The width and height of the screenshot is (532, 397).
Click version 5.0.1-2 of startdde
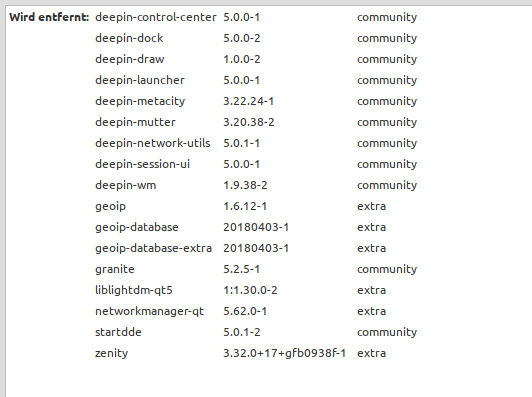click(242, 332)
